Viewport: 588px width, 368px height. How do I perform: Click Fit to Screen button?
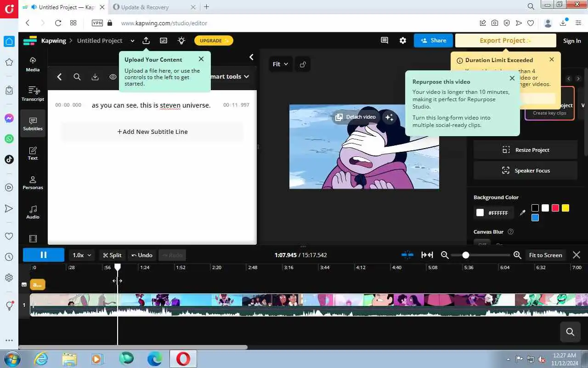[x=546, y=255]
